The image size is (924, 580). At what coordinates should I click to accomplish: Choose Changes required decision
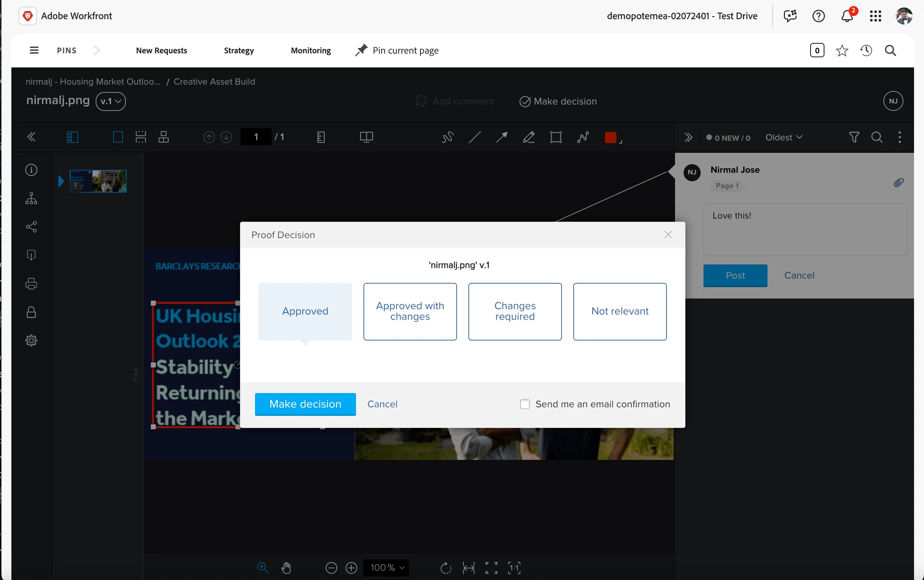pyautogui.click(x=515, y=311)
